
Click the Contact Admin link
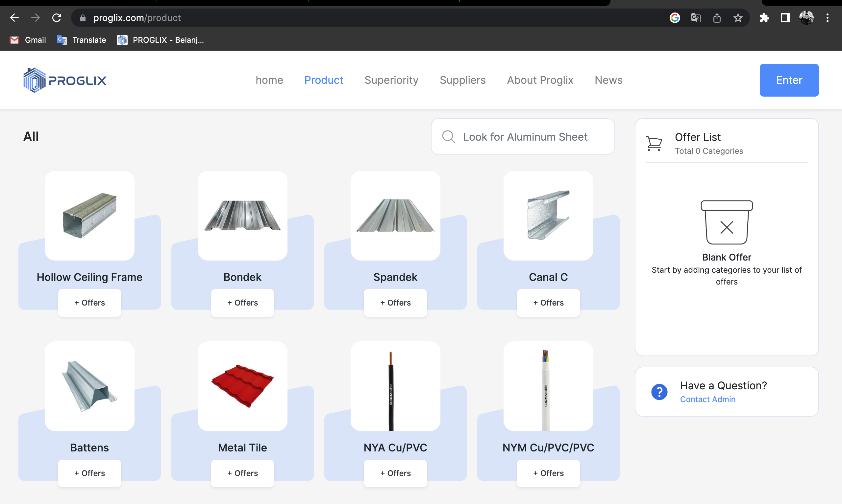tap(707, 400)
